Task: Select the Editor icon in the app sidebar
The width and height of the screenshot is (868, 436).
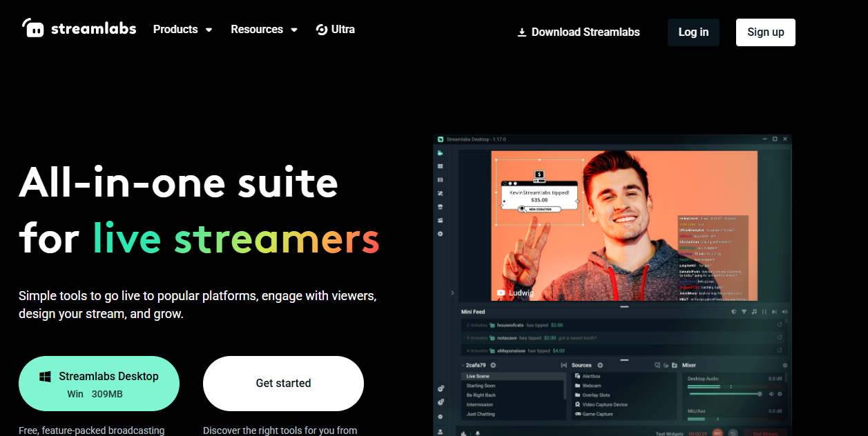Action: [440, 153]
